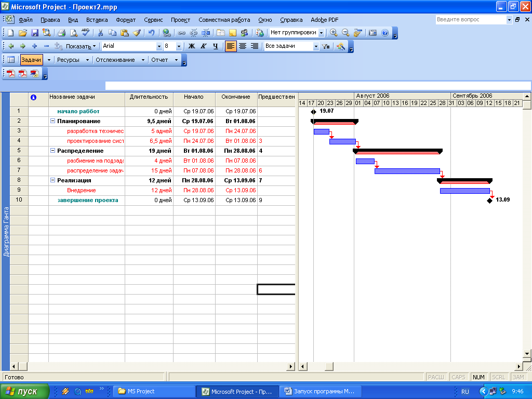
Task: Open the Проект menu
Action: (180, 20)
